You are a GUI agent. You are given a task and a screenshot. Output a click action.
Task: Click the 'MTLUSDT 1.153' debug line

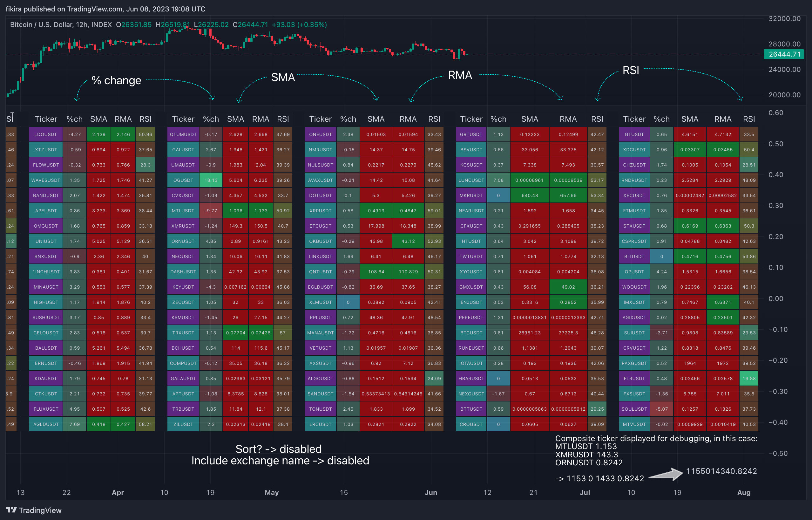[586, 446]
